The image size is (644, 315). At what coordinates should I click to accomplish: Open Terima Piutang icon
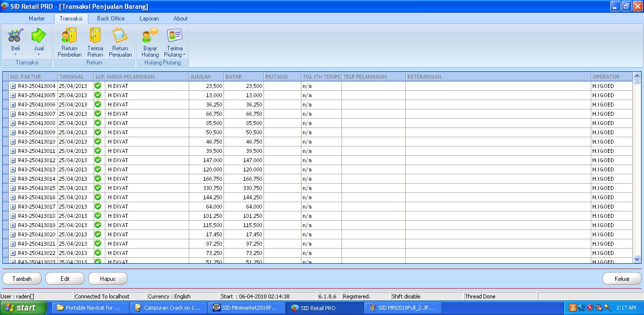[175, 36]
